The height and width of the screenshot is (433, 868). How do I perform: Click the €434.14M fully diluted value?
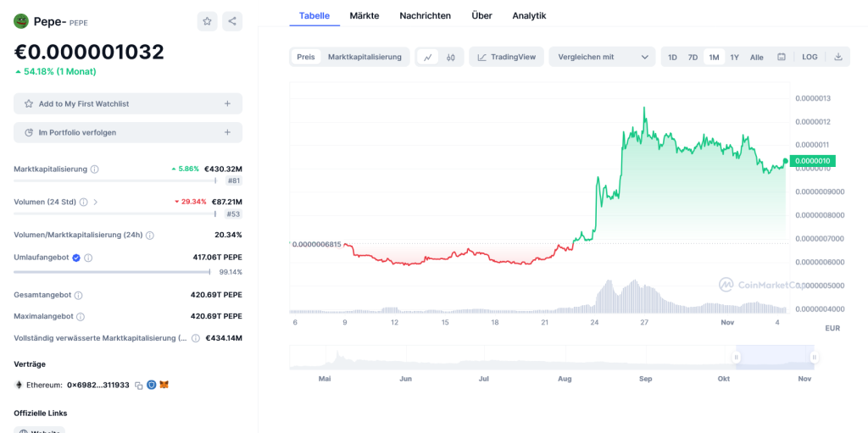[x=224, y=338]
